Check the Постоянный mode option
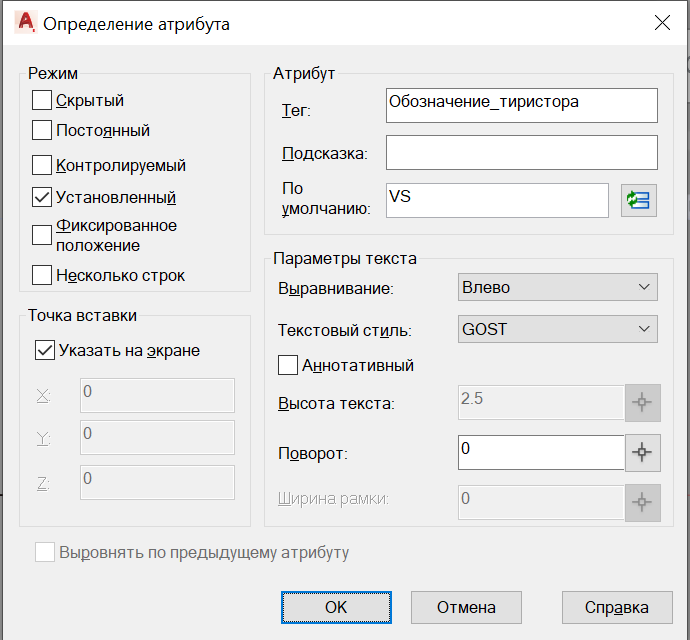This screenshot has width=690, height=640. click(42, 130)
